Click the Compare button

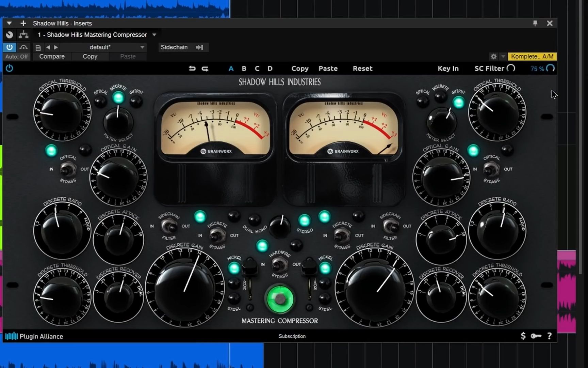(x=52, y=56)
